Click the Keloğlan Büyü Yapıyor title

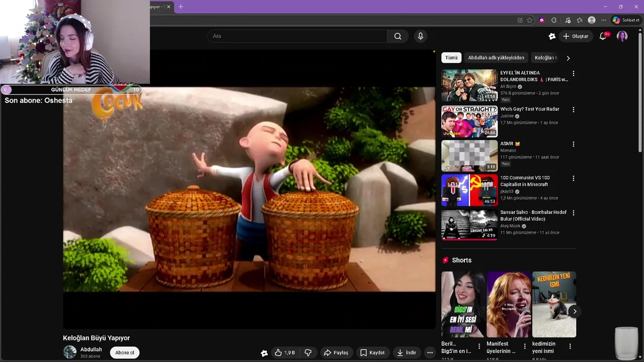point(97,338)
